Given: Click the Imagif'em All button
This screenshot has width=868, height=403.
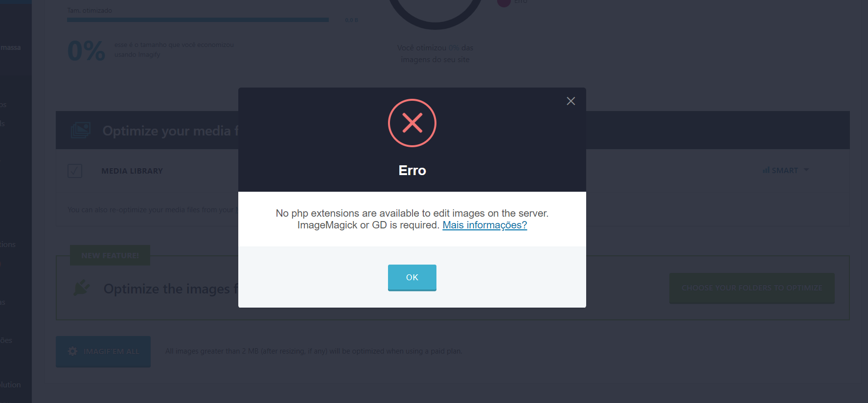Looking at the screenshot, I should pos(103,351).
